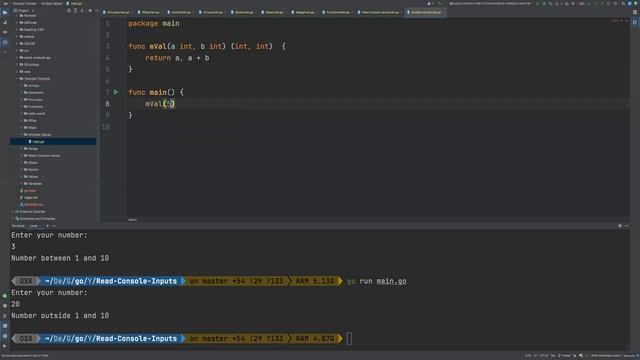Select main.go in the Project tree
640x360 pixels.
pyautogui.click(x=38, y=142)
